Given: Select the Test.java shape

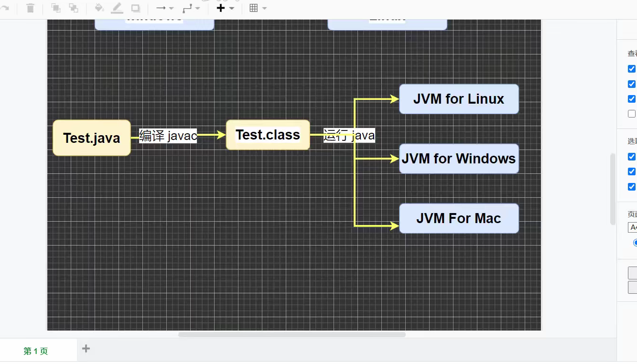Looking at the screenshot, I should (92, 138).
